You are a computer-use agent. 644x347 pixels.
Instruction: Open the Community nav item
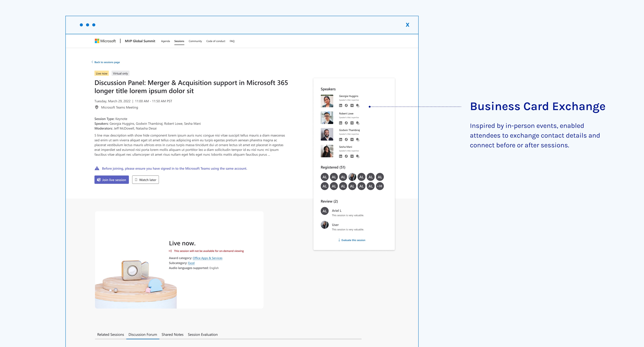195,41
